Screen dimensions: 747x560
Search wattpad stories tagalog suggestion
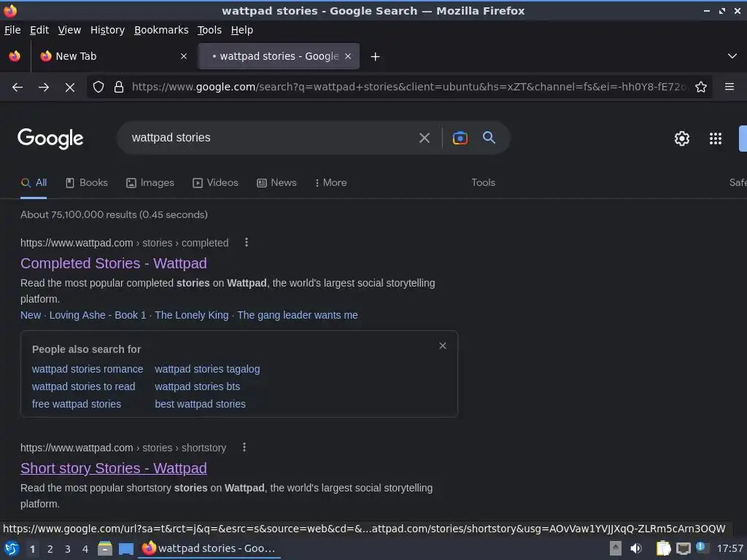207,369
